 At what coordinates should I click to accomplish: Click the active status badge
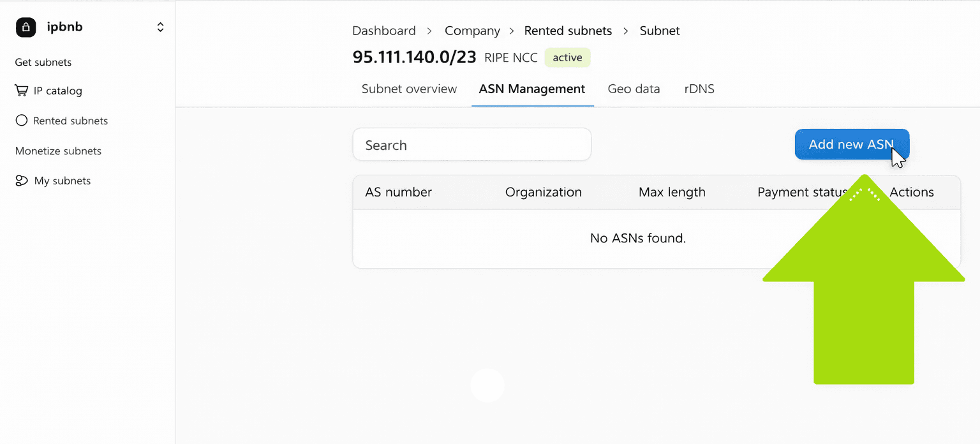567,57
